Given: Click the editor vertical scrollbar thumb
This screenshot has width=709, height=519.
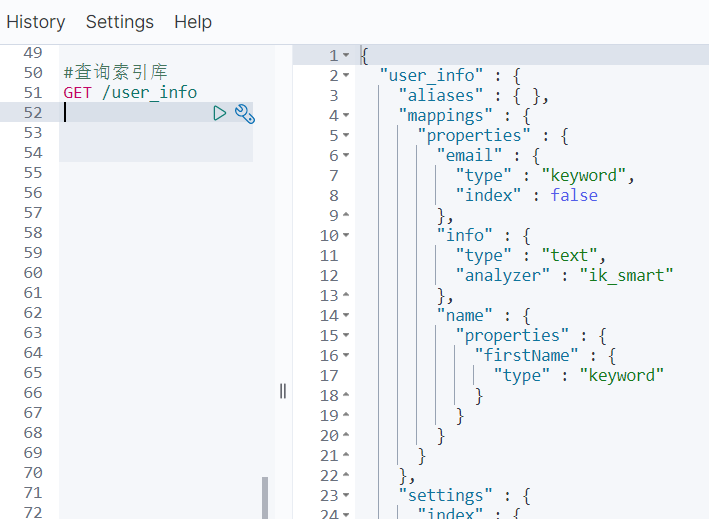Looking at the screenshot, I should pos(265,498).
